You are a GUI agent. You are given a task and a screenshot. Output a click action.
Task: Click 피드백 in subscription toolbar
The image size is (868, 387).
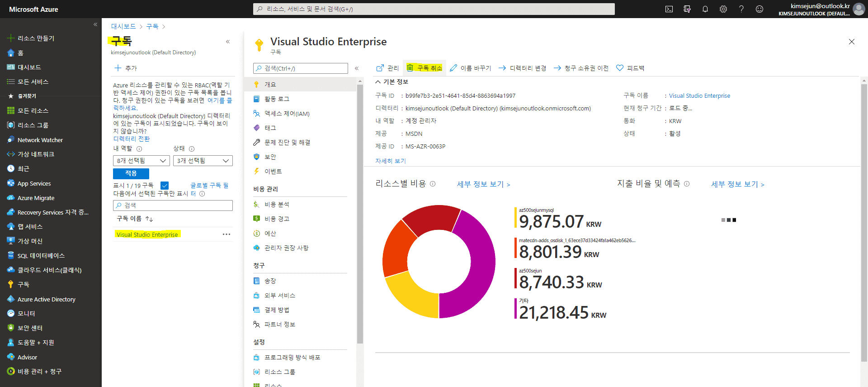point(630,68)
